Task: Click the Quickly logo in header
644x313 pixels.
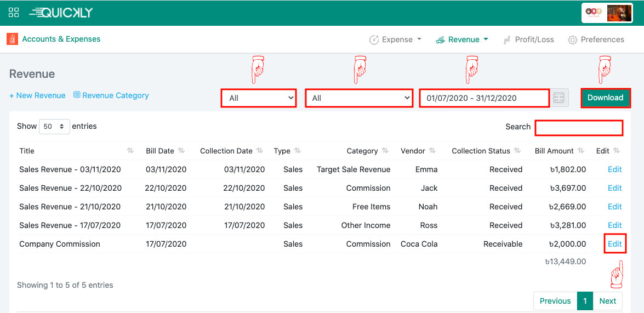Action: tap(61, 12)
